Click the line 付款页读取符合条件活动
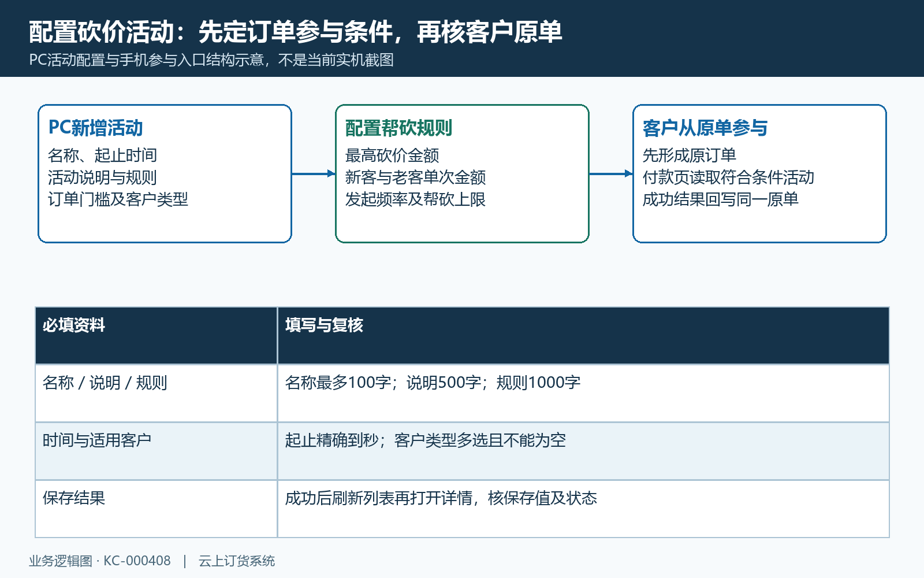 [728, 177]
